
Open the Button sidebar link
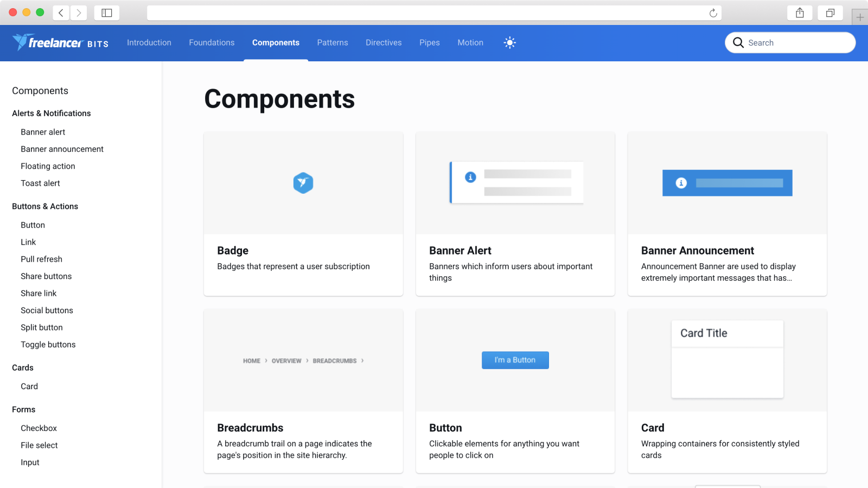tap(33, 225)
